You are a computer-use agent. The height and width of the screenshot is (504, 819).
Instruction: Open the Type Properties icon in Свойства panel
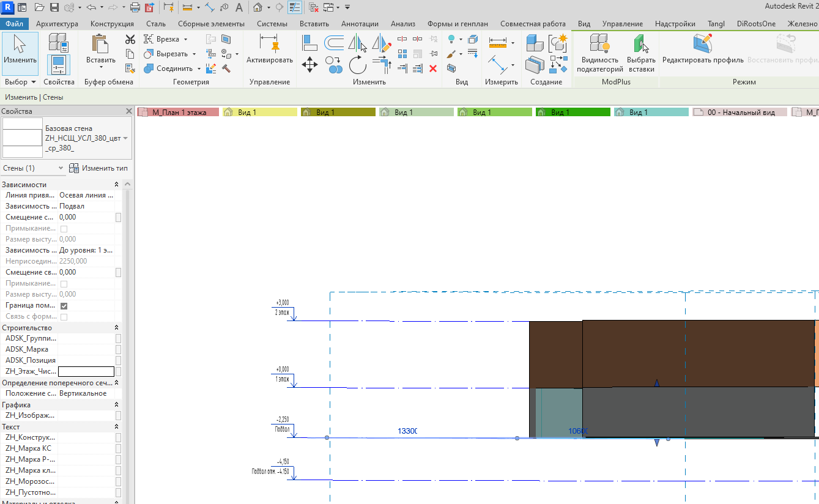pos(59,42)
